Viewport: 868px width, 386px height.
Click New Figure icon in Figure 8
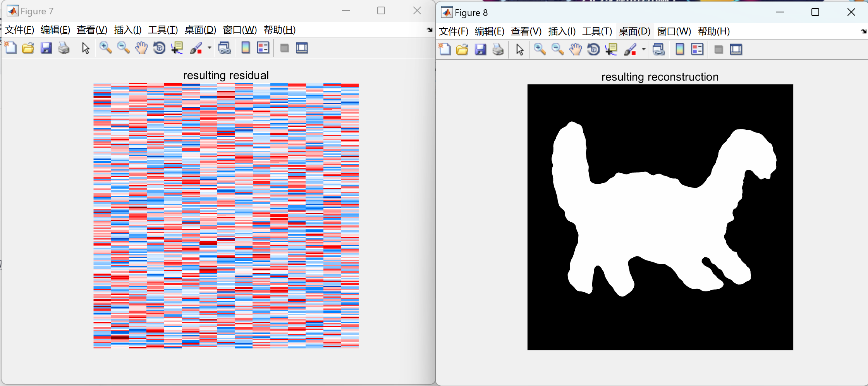coord(445,50)
